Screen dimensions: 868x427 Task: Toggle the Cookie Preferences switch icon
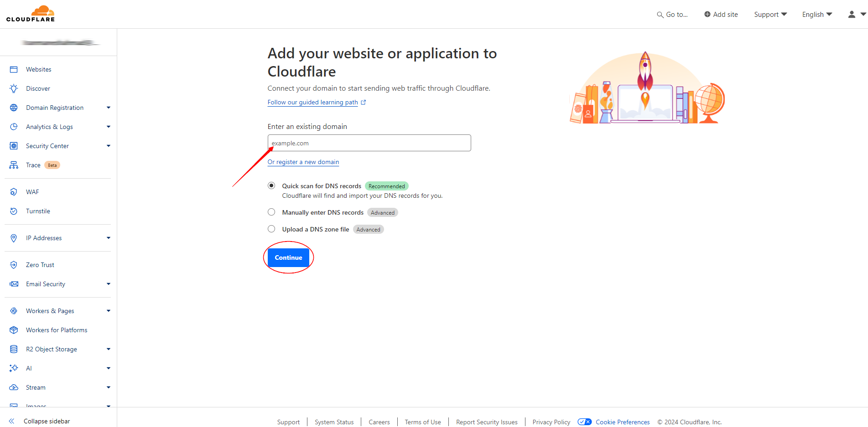click(584, 422)
